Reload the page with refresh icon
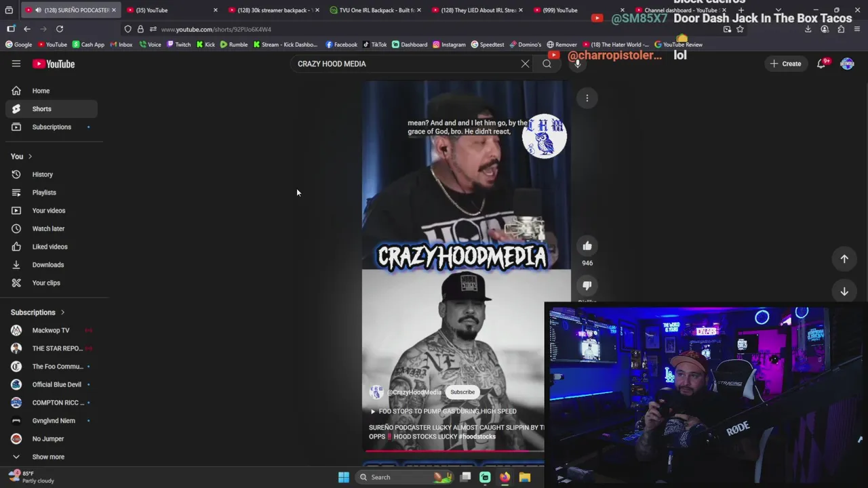868x488 pixels. [x=60, y=29]
